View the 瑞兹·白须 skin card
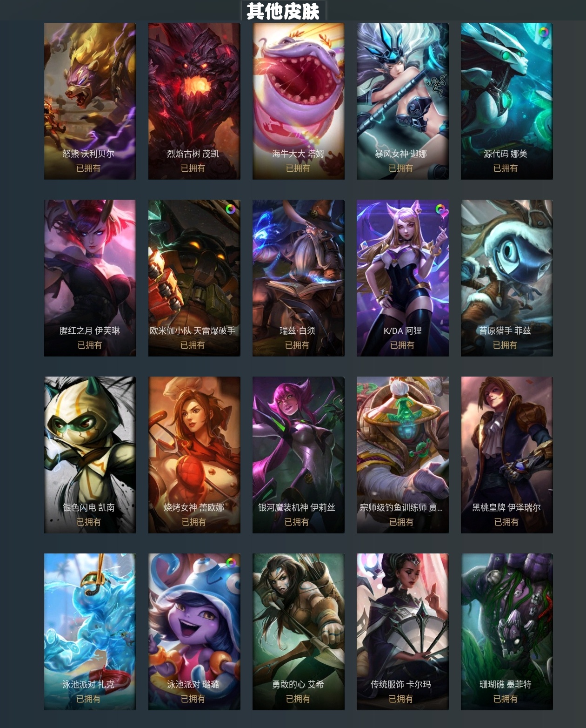The width and height of the screenshot is (586, 728). (x=299, y=278)
